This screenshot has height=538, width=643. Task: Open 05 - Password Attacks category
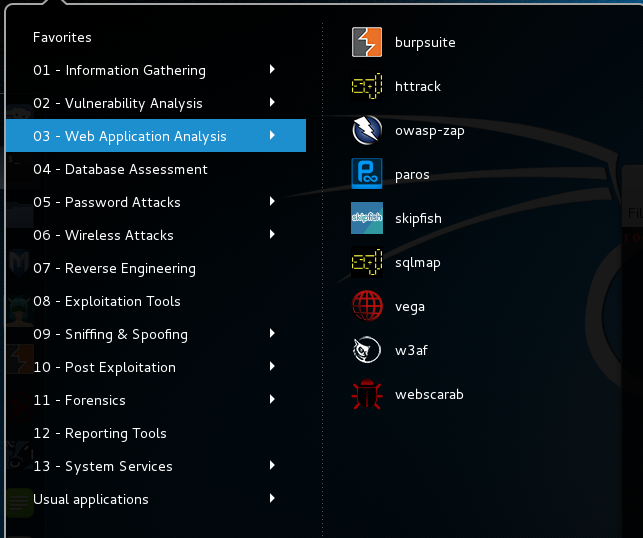pyautogui.click(x=156, y=202)
